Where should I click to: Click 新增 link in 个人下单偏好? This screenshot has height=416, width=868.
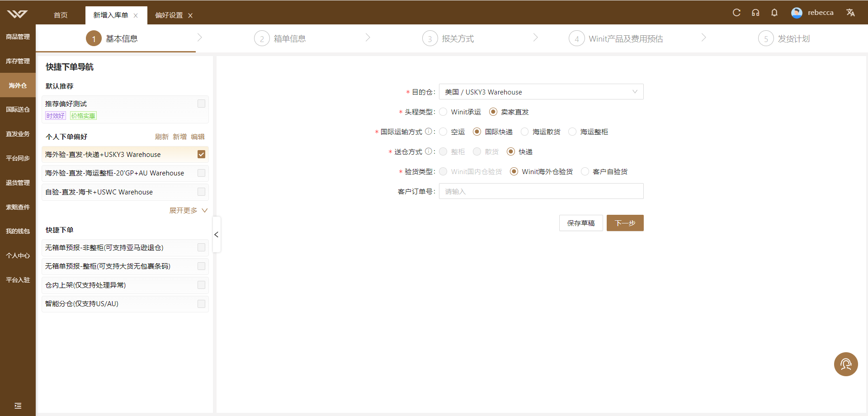[x=179, y=137]
